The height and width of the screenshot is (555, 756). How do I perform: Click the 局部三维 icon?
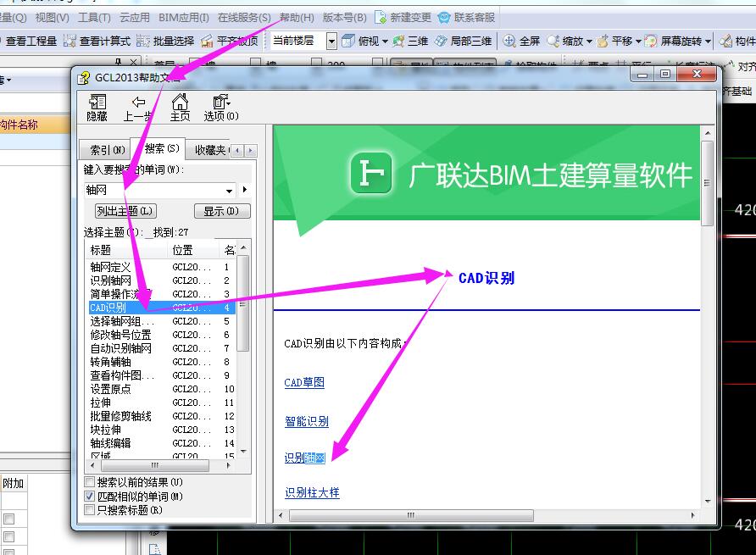pos(441,41)
